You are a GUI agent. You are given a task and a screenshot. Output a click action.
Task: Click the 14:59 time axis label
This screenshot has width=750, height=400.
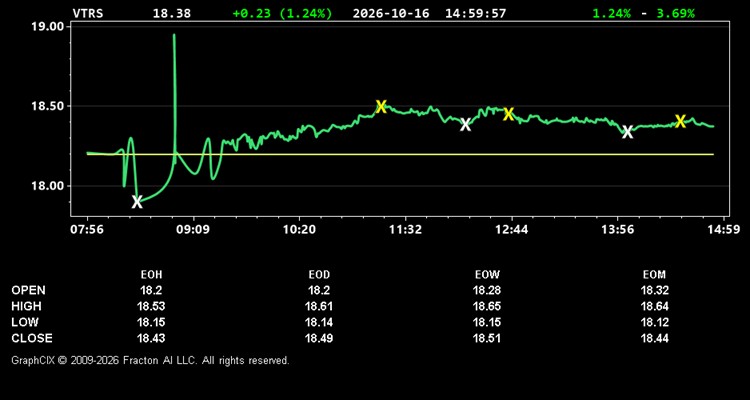point(724,230)
